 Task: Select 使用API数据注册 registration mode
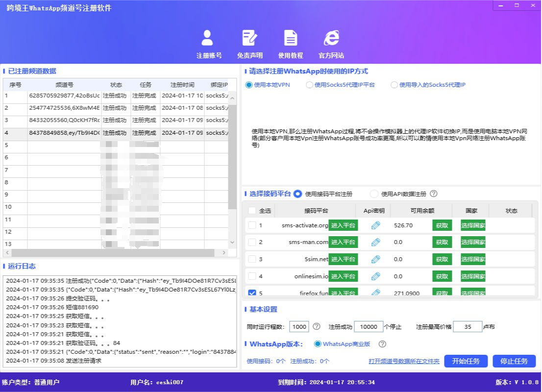(x=374, y=194)
